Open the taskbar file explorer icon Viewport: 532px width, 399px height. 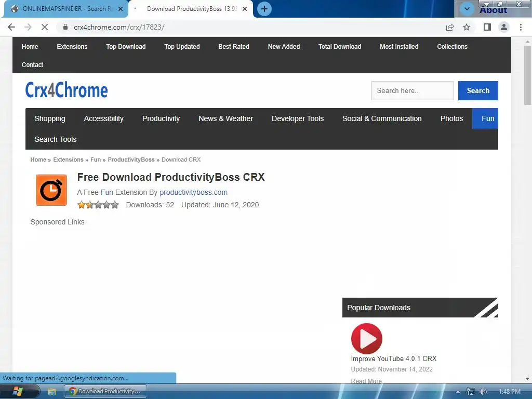(x=52, y=392)
